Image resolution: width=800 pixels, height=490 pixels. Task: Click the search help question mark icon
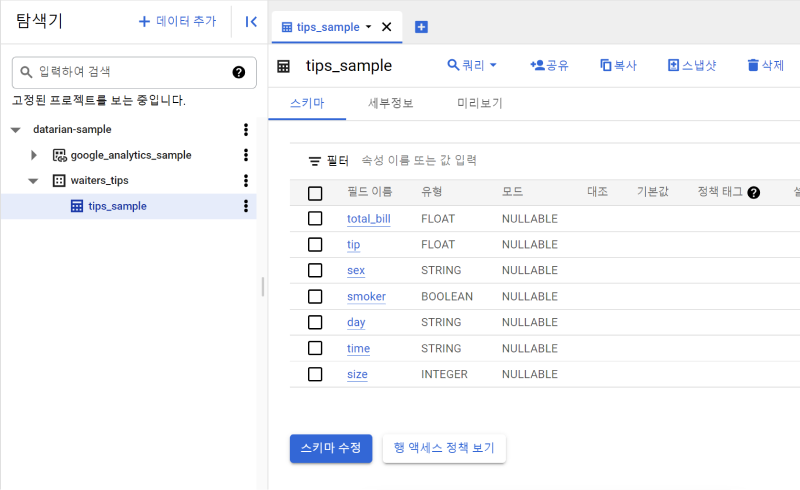pyautogui.click(x=238, y=72)
